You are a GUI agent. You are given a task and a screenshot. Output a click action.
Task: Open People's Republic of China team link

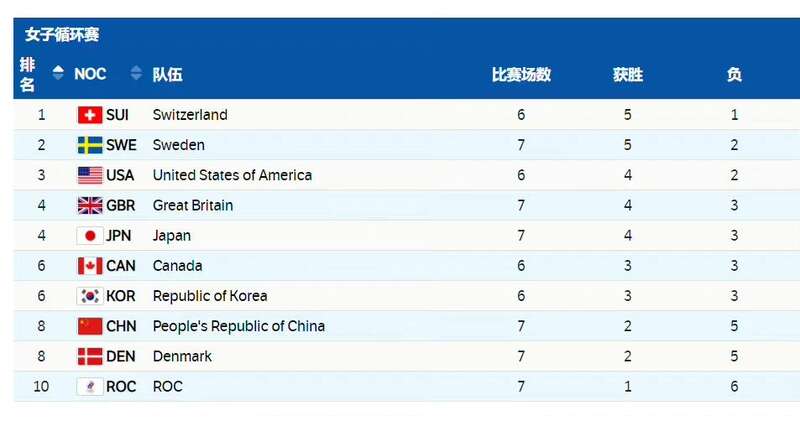click(238, 326)
